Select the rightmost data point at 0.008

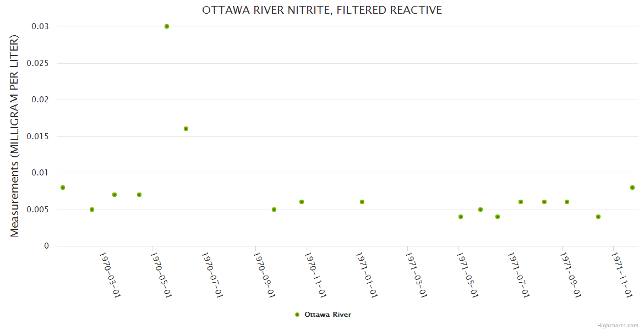coord(632,188)
